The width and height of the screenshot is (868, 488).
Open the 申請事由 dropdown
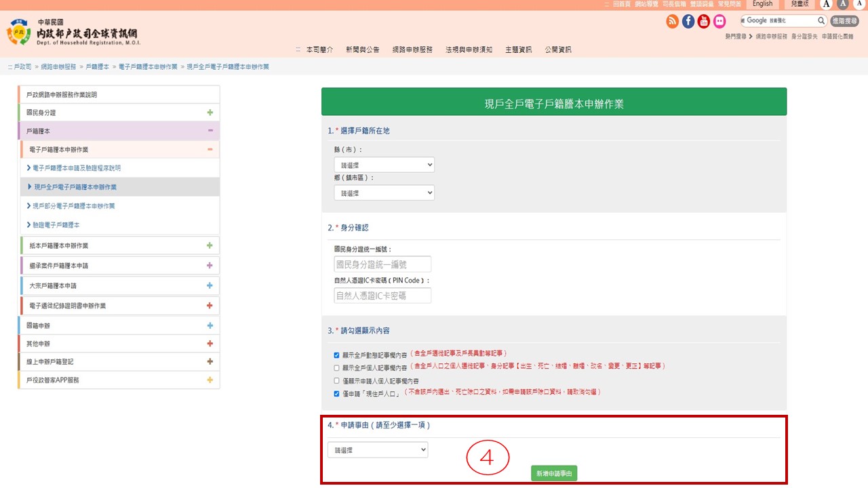click(x=378, y=450)
